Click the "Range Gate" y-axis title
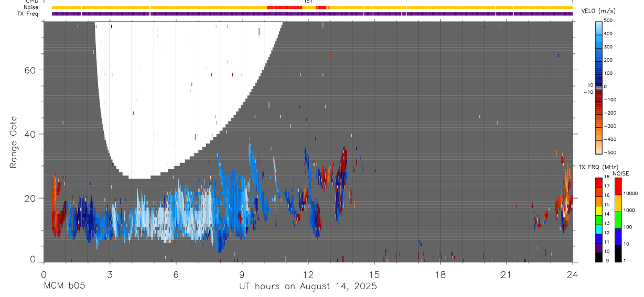 point(14,142)
